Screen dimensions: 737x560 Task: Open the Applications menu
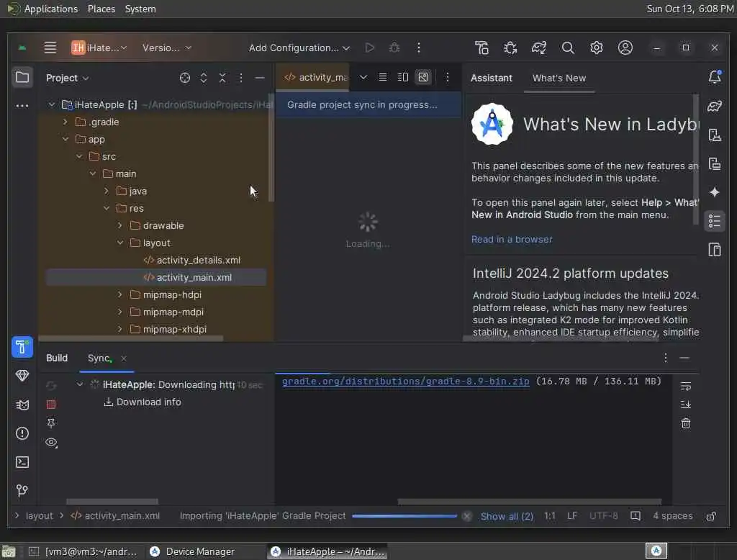(51, 9)
